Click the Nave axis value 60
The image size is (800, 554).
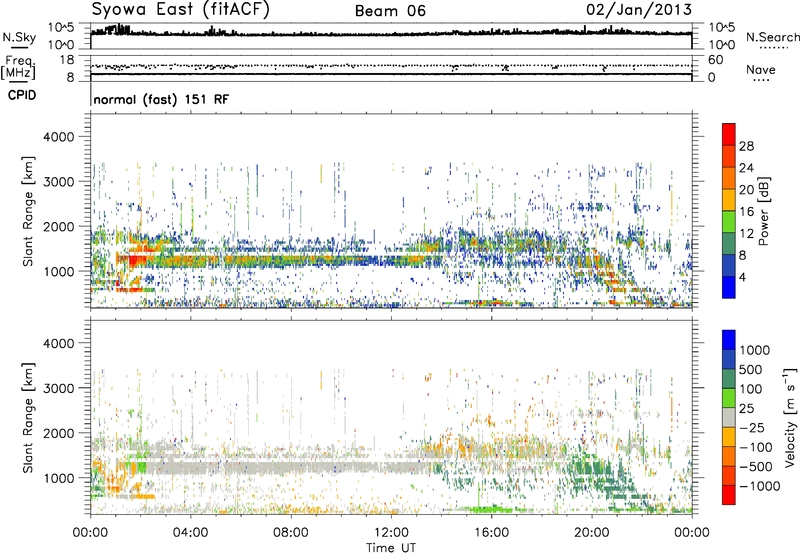coord(715,60)
